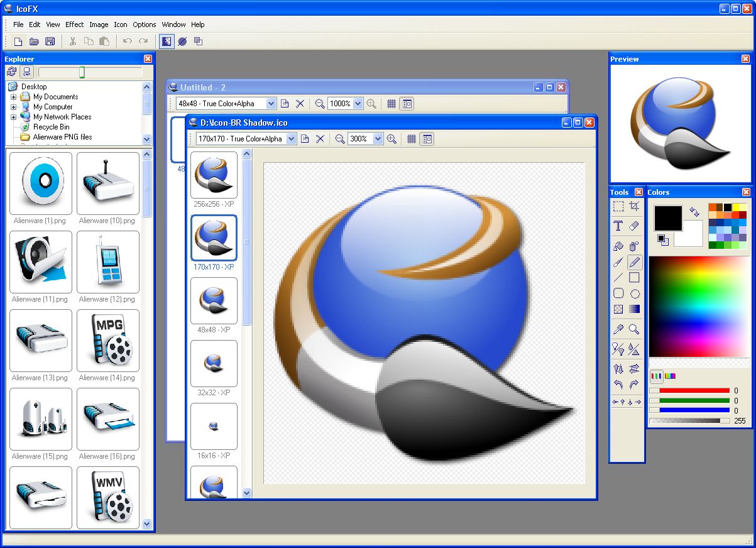Click the Undo arrow in the main toolbar
756x548 pixels.
pos(128,41)
